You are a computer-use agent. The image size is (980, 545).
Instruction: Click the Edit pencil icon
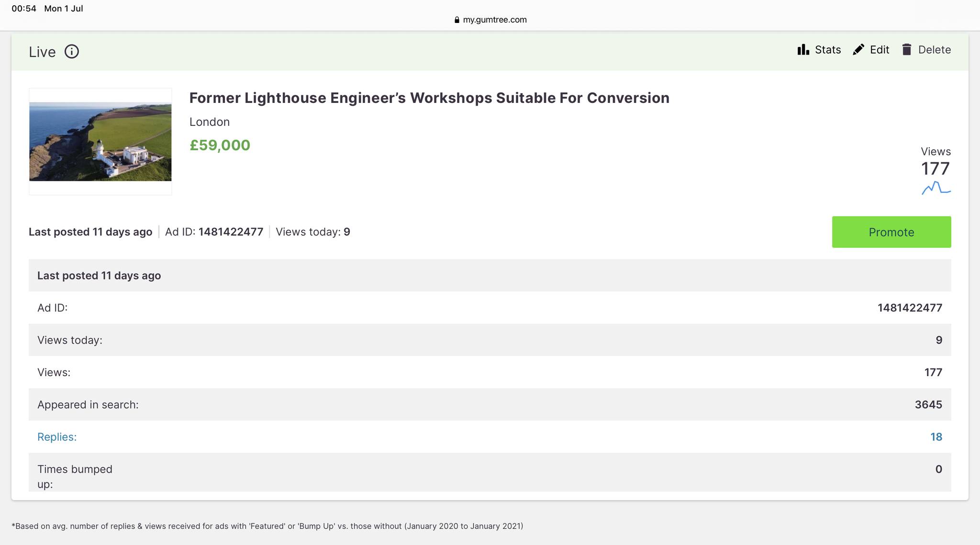tap(858, 50)
